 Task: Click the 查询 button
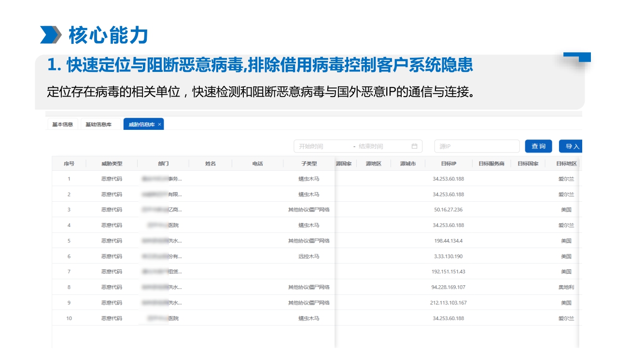538,146
